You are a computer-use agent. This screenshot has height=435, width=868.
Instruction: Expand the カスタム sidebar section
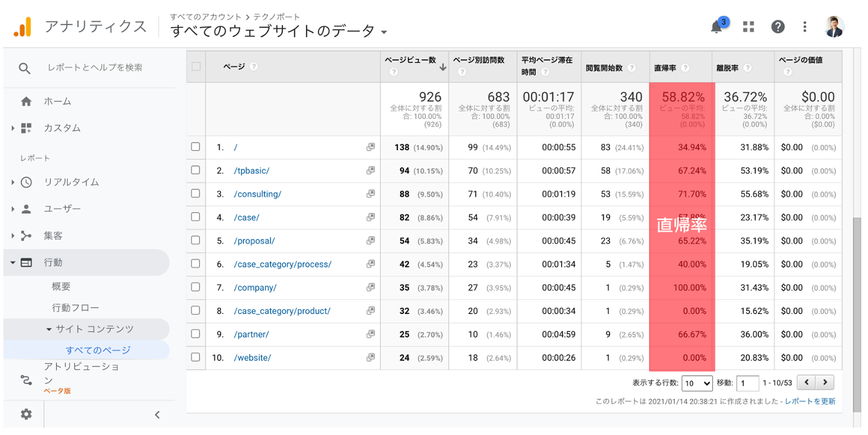[x=12, y=129]
